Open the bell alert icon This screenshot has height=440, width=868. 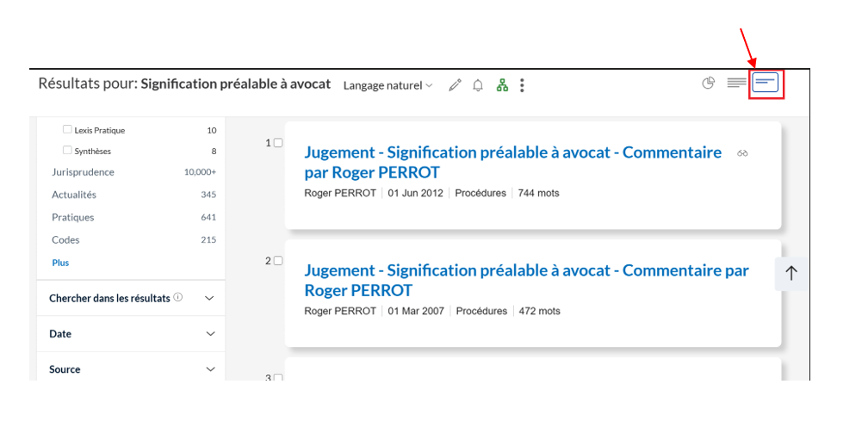pos(478,85)
